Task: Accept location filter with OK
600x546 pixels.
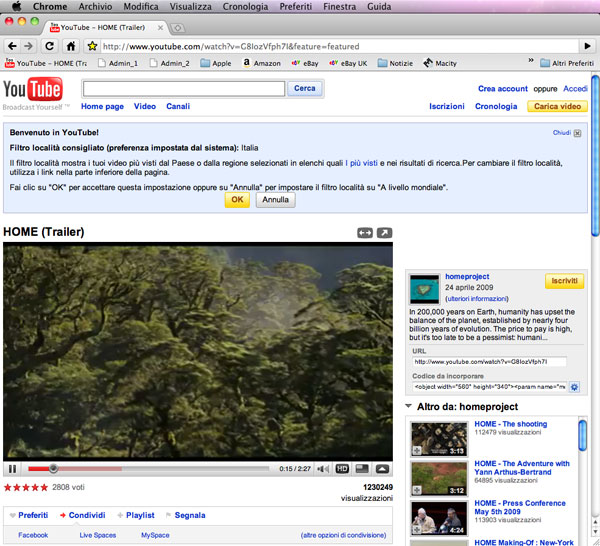Action: (237, 200)
